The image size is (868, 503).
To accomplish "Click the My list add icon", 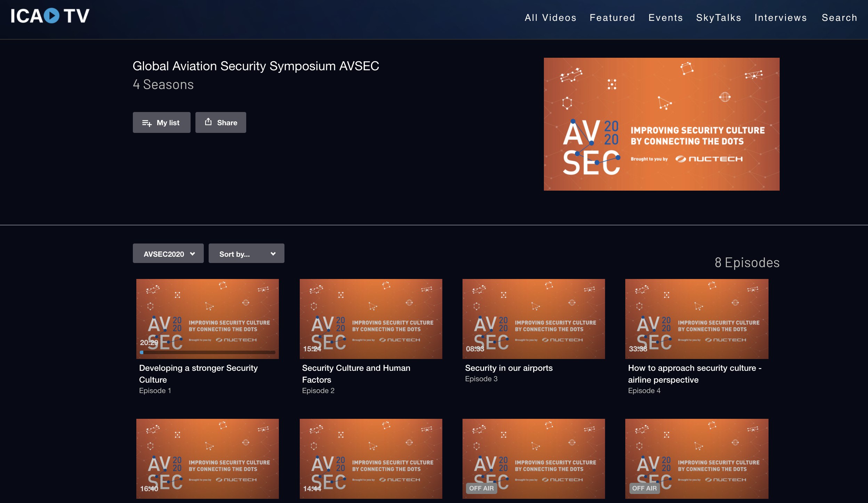I will pyautogui.click(x=147, y=123).
